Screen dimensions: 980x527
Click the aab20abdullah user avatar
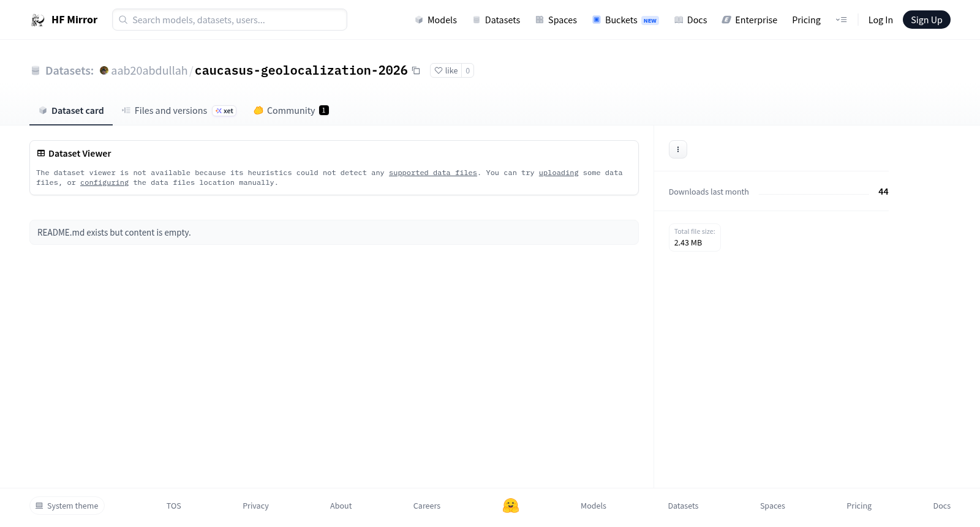[104, 70]
